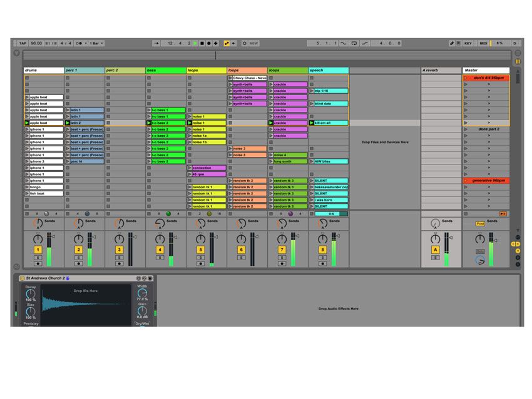532x399 pixels.
Task: Launch the apple beat clip
Action: 28,98
